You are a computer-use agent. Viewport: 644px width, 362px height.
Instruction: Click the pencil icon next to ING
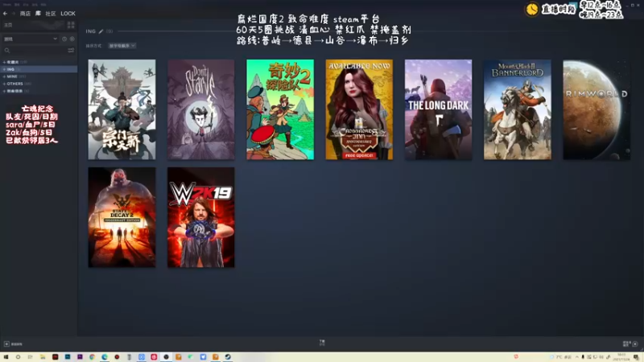(x=101, y=31)
